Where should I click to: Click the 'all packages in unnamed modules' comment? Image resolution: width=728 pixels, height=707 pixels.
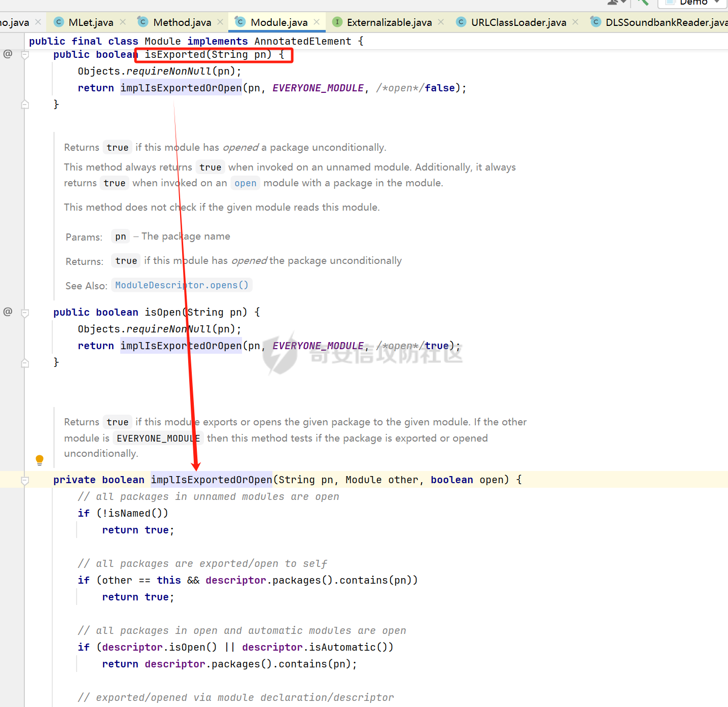click(209, 496)
